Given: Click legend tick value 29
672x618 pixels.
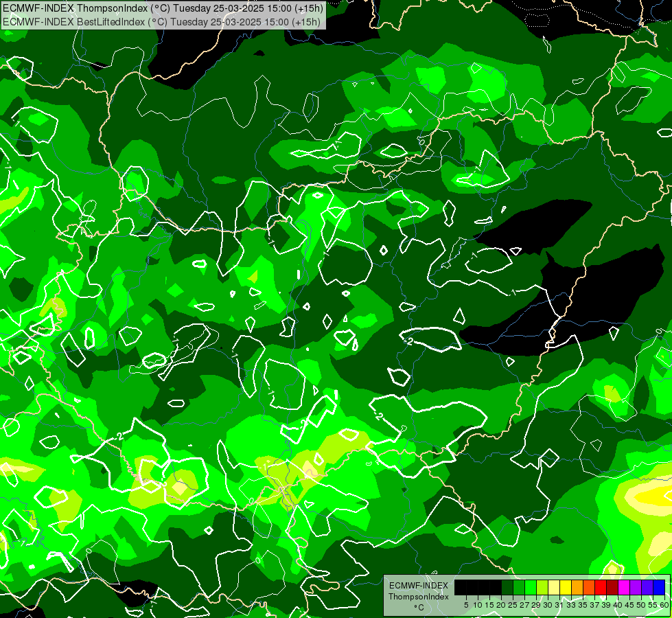Looking at the screenshot, I should point(536,605).
